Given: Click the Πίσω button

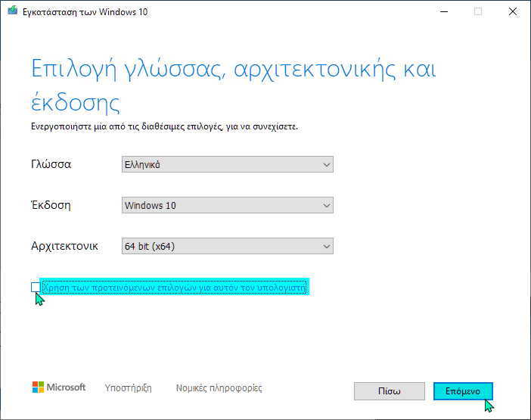Looking at the screenshot, I should point(390,391).
